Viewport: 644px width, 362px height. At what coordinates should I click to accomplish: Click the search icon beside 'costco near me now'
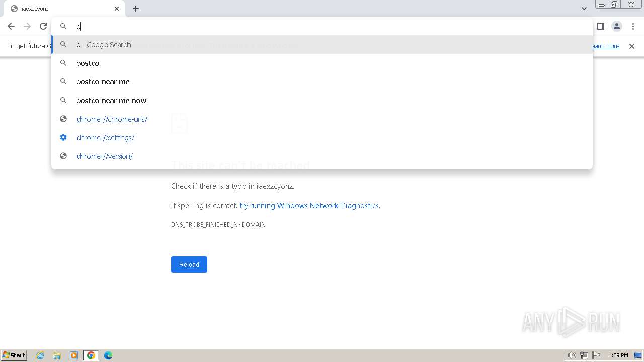coord(63,101)
